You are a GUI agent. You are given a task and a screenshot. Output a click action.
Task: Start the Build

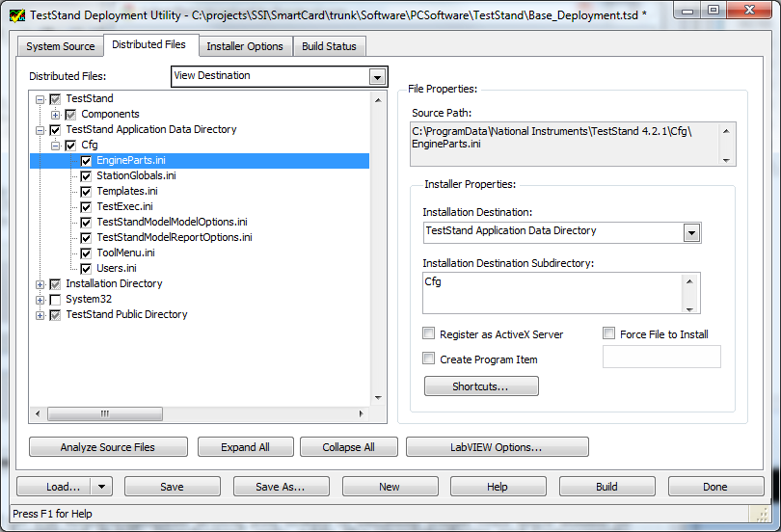(x=607, y=487)
